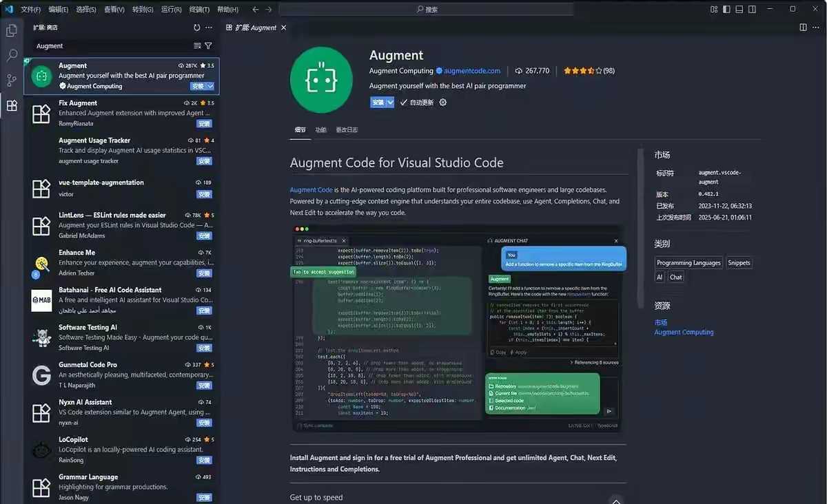Open Augment Computing link under resources
827x504 pixels.
pyautogui.click(x=684, y=332)
